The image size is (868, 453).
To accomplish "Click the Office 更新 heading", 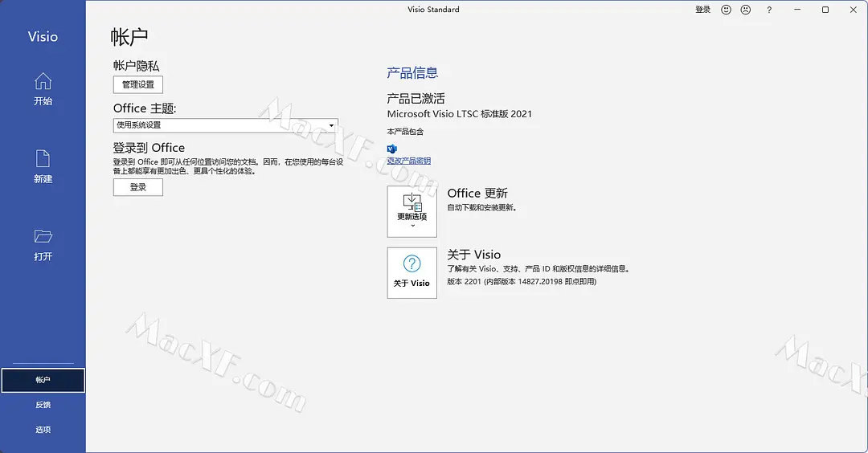I will pos(477,193).
